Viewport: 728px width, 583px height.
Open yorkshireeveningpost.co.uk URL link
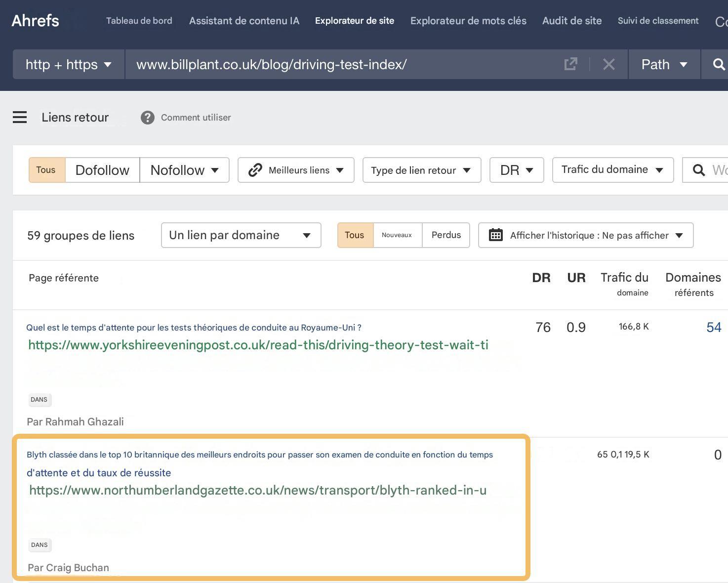(x=258, y=345)
